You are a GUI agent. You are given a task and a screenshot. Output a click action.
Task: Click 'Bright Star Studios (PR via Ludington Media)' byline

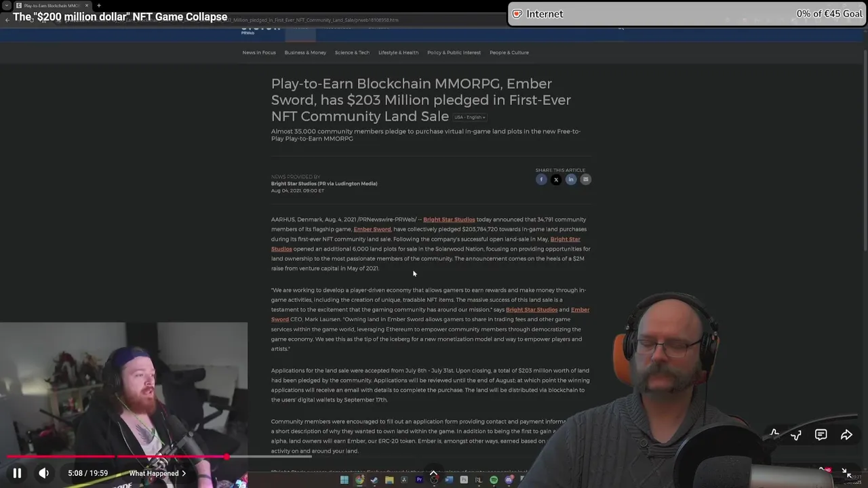coord(324,184)
